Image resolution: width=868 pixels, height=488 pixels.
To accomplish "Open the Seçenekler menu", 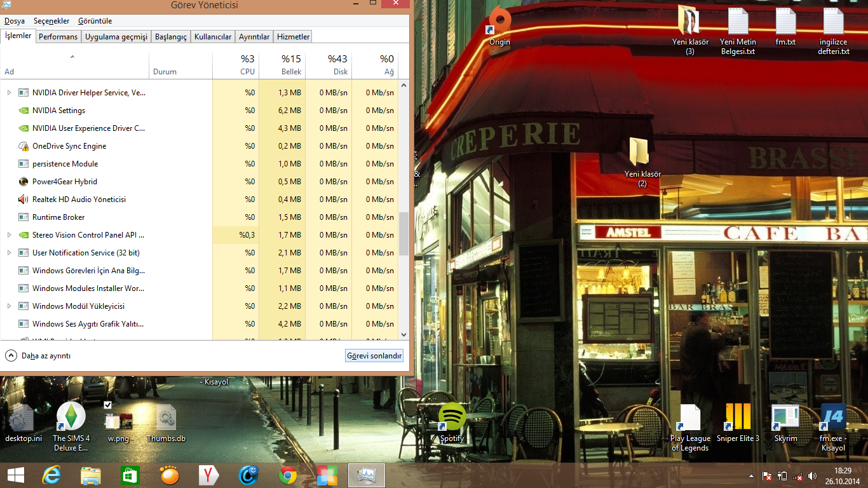I will pos(51,21).
